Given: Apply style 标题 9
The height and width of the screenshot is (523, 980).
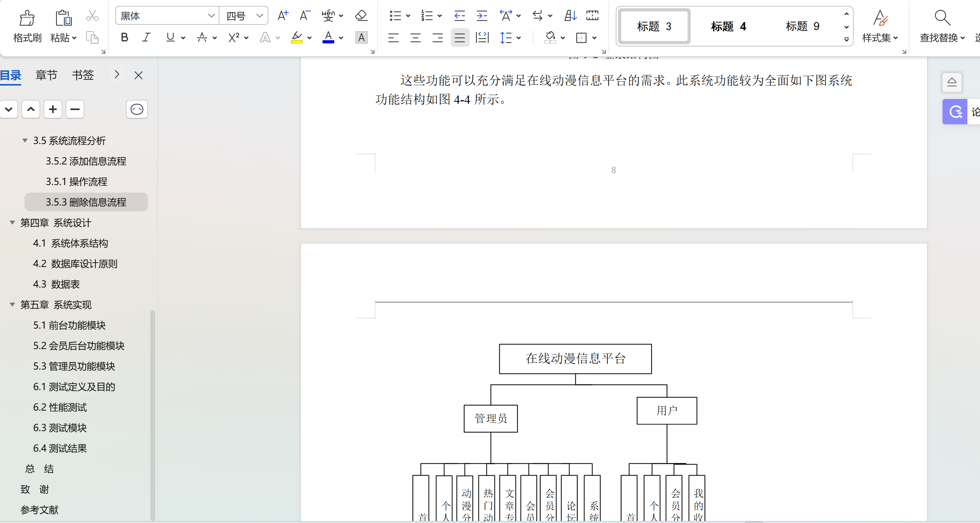Looking at the screenshot, I should coord(803,26).
